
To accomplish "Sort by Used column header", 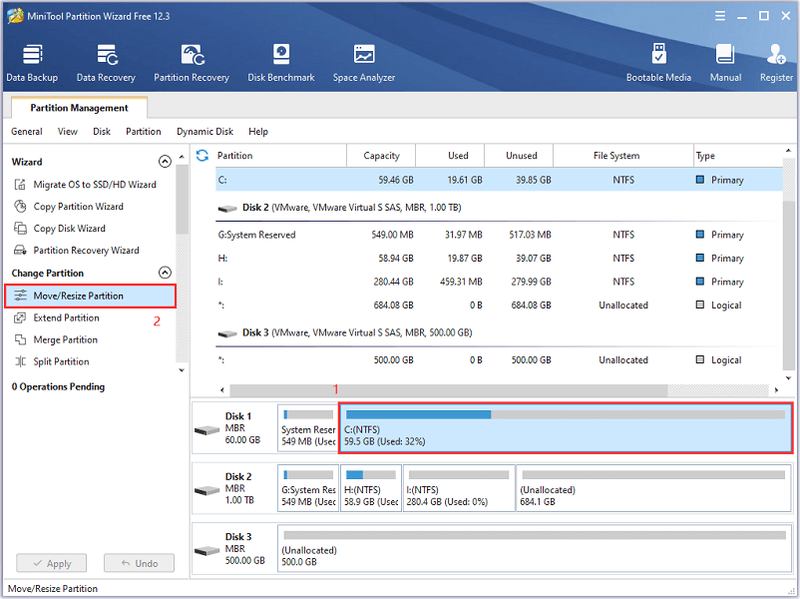I will pos(450,156).
